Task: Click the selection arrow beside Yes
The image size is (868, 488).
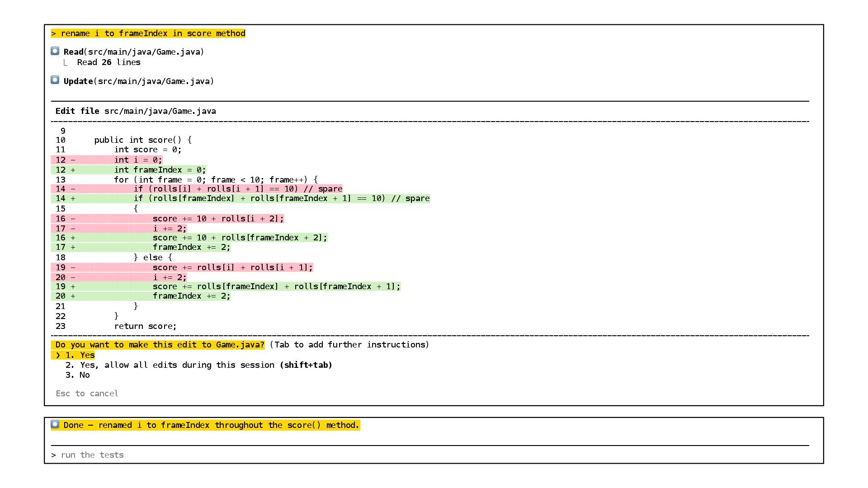Action: (x=58, y=355)
